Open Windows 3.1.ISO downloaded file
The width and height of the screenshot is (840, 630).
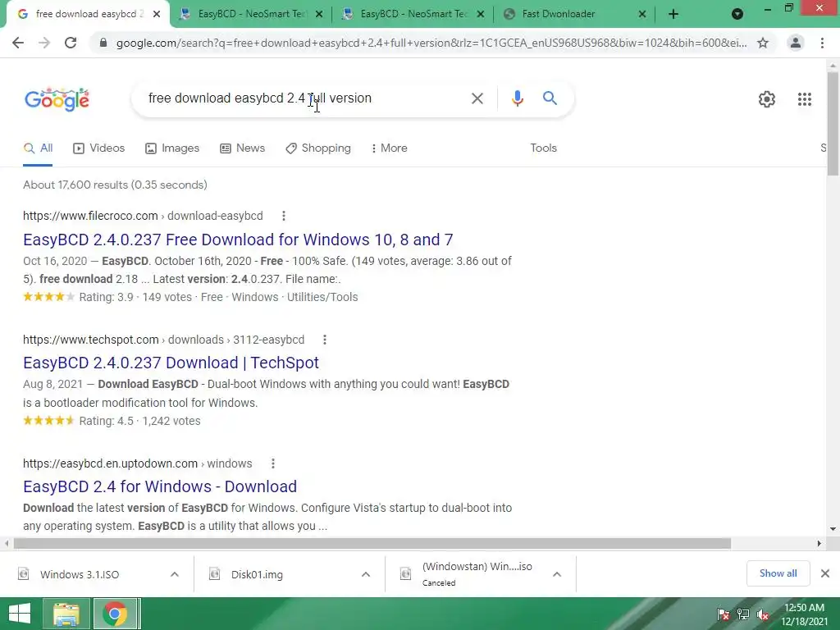(x=80, y=574)
